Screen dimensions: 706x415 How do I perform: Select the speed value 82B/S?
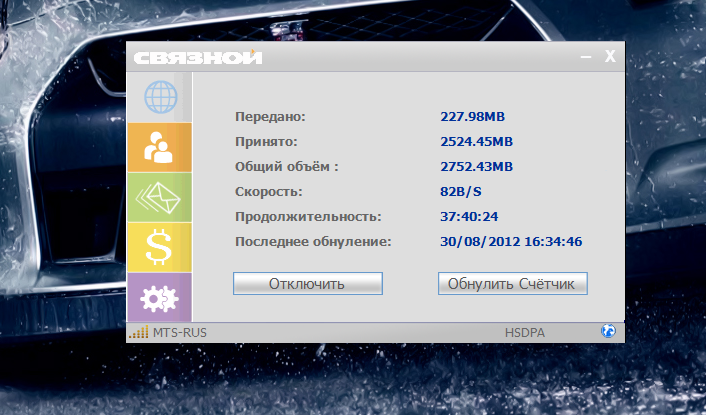coord(461,192)
